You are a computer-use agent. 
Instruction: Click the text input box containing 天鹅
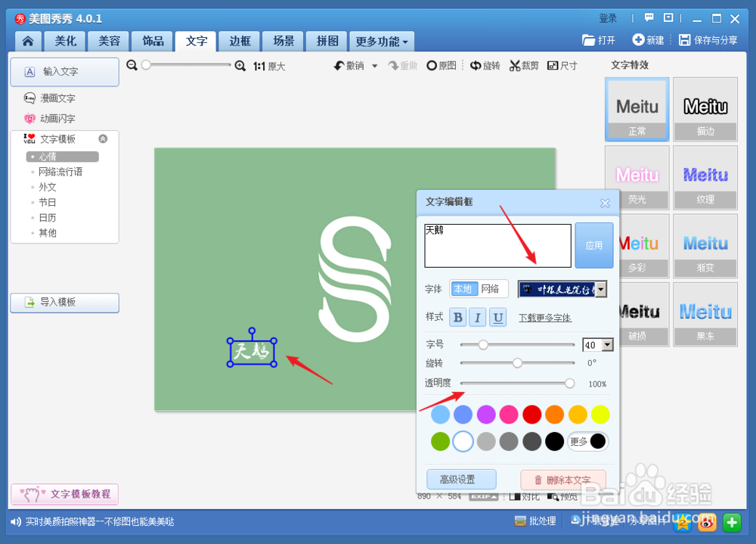tap(497, 245)
